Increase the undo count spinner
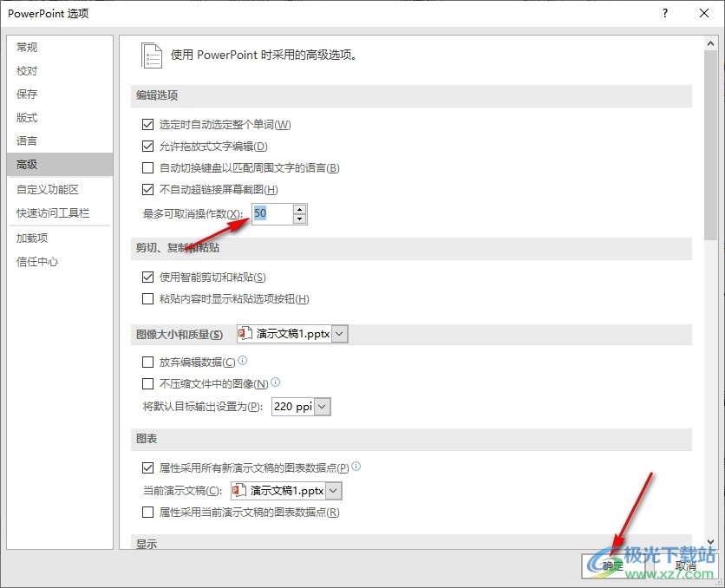Screen dimensions: 725x588 pos(299,209)
